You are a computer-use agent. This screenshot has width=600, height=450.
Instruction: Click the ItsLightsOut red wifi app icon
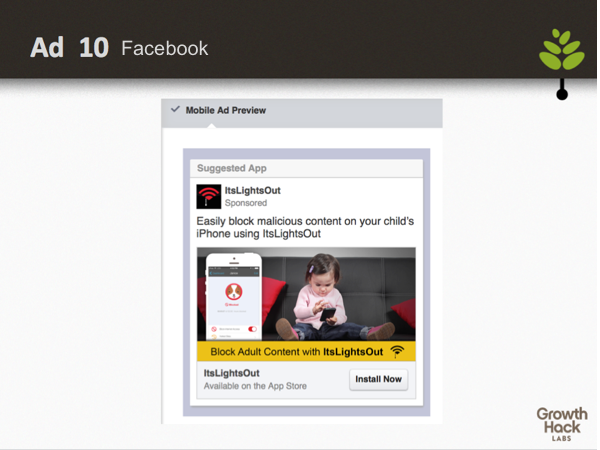[209, 196]
